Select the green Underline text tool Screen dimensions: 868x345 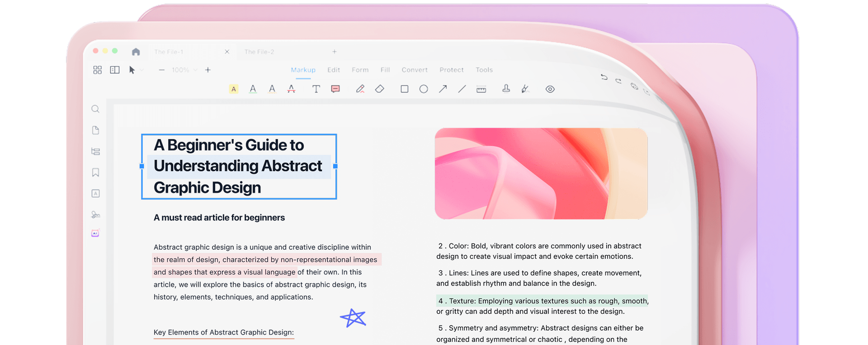(253, 89)
